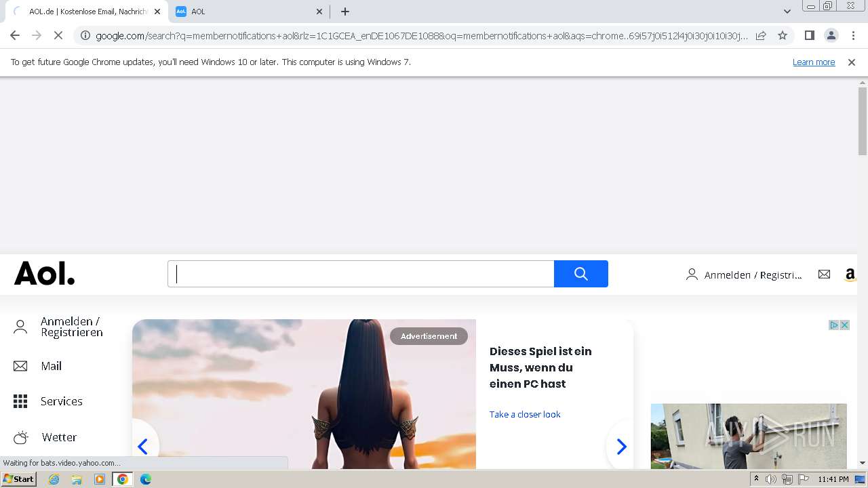The height and width of the screenshot is (488, 868).
Task: Stop page loading with the X button
Action: click(59, 35)
